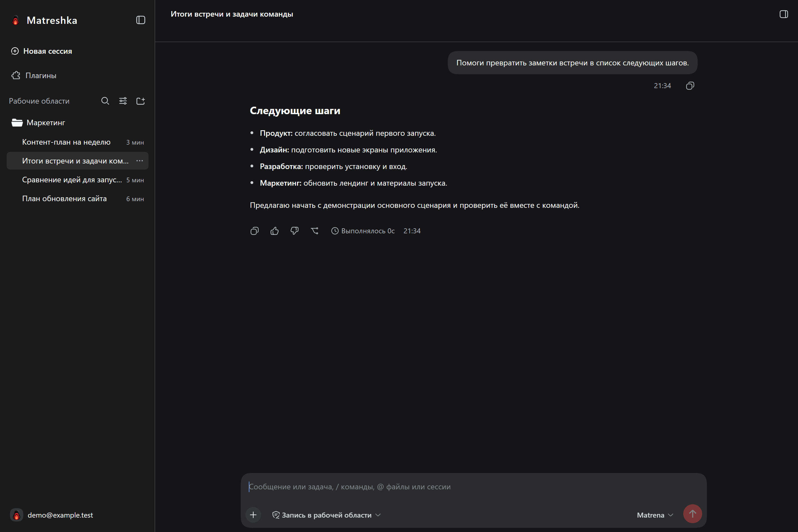Click the Разработка bullet item
Image resolution: width=798 pixels, height=532 pixels.
334,167
